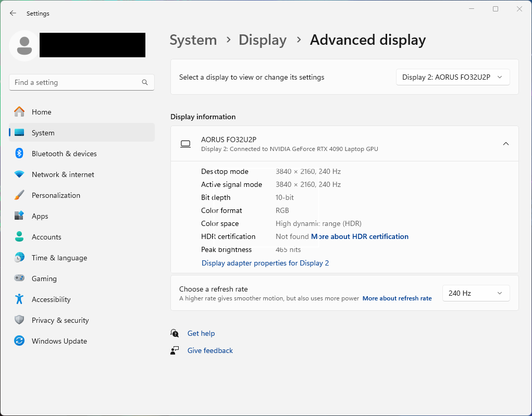Click the Bluetooth icon in sidebar
This screenshot has width=532, height=416.
[19, 153]
